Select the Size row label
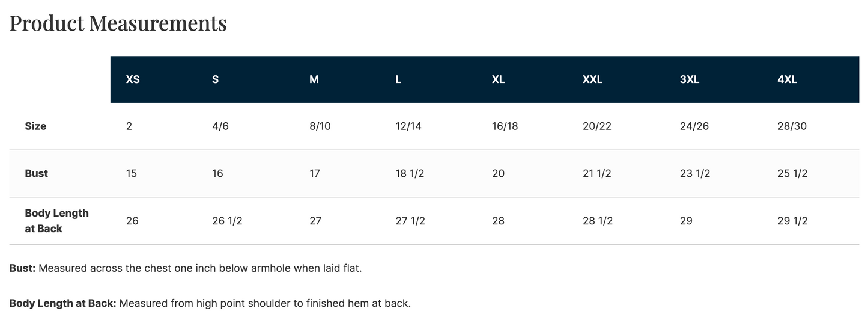 coord(35,126)
